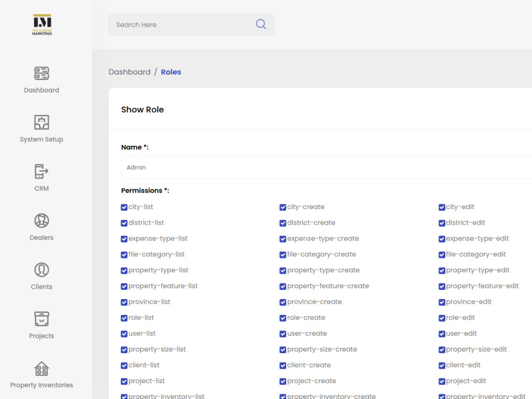Uncheck the user-list checkbox
The width and height of the screenshot is (532, 399).
pos(124,334)
